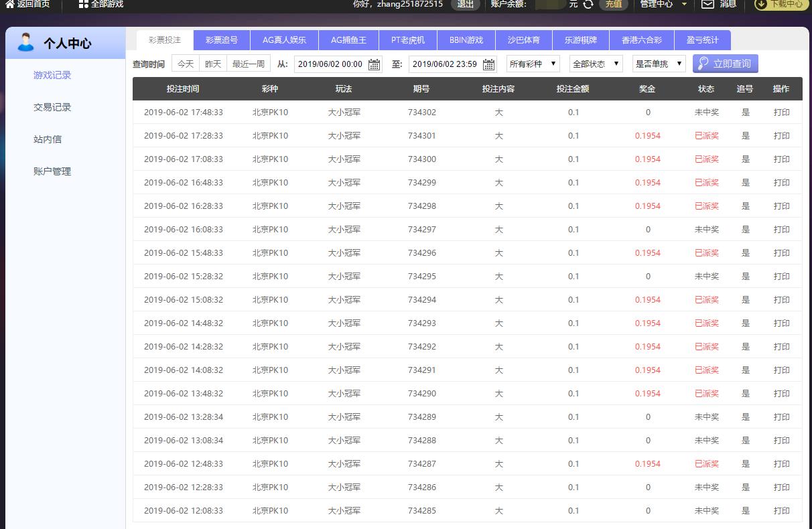The height and width of the screenshot is (529, 812).
Task: Expand the 管理中心 dropdown
Action: pos(663,4)
